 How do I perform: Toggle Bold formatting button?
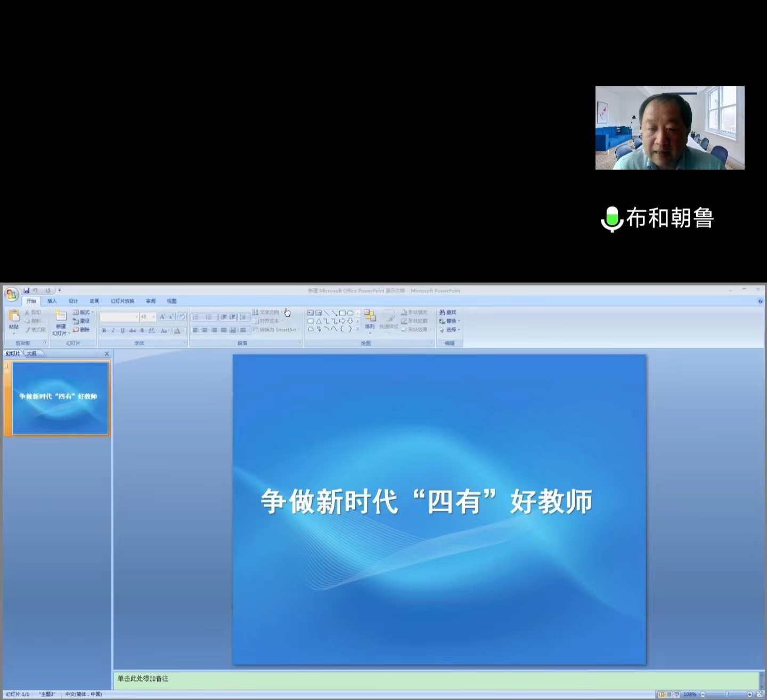(x=104, y=331)
